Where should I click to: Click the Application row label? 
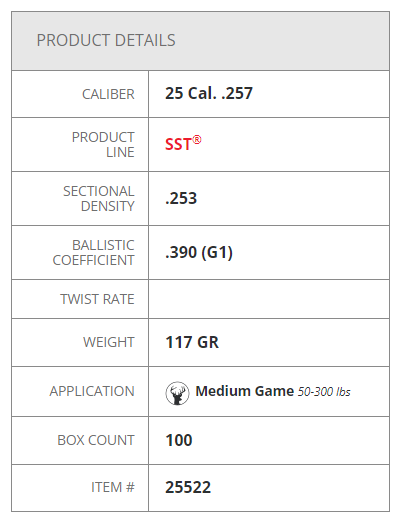click(92, 391)
